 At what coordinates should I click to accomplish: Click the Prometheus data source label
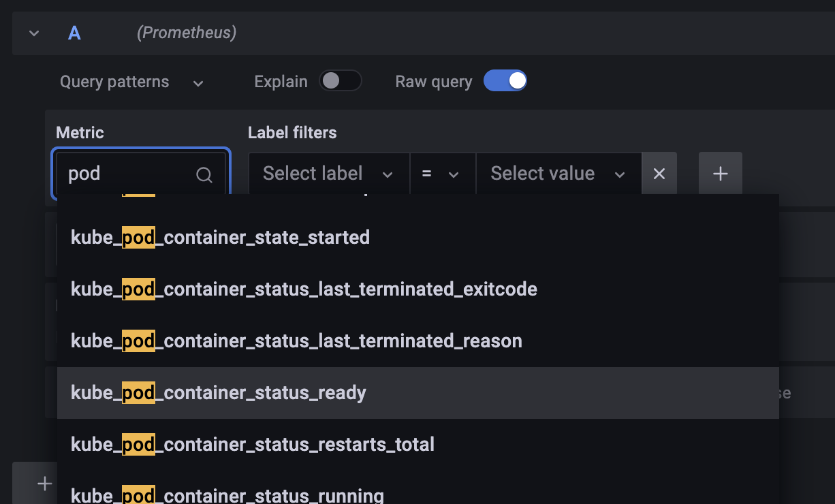187,33
